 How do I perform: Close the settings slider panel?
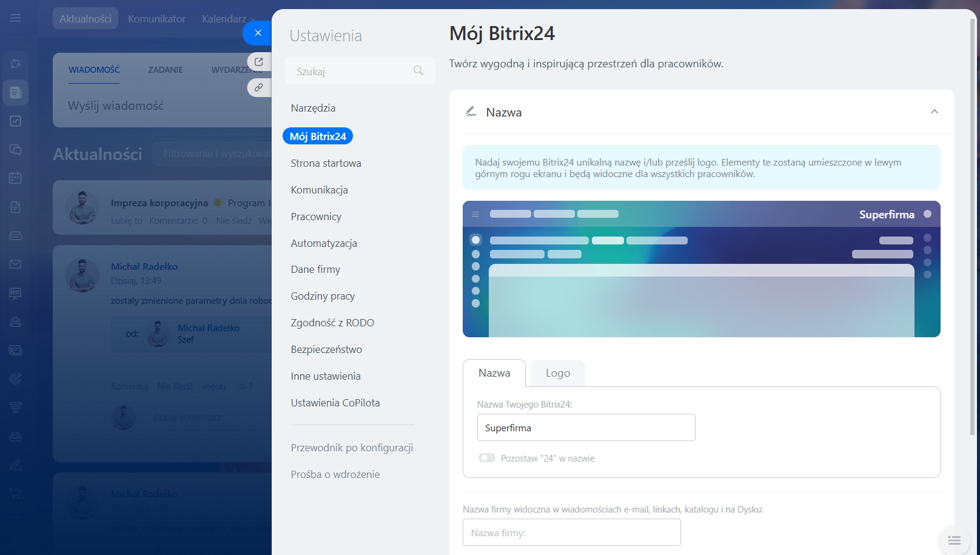(x=258, y=33)
